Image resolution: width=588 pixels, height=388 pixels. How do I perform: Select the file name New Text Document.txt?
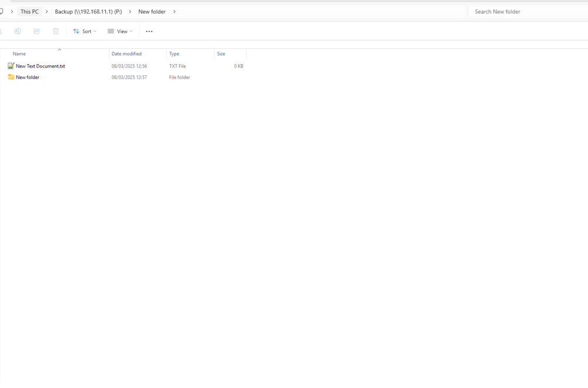click(x=41, y=66)
